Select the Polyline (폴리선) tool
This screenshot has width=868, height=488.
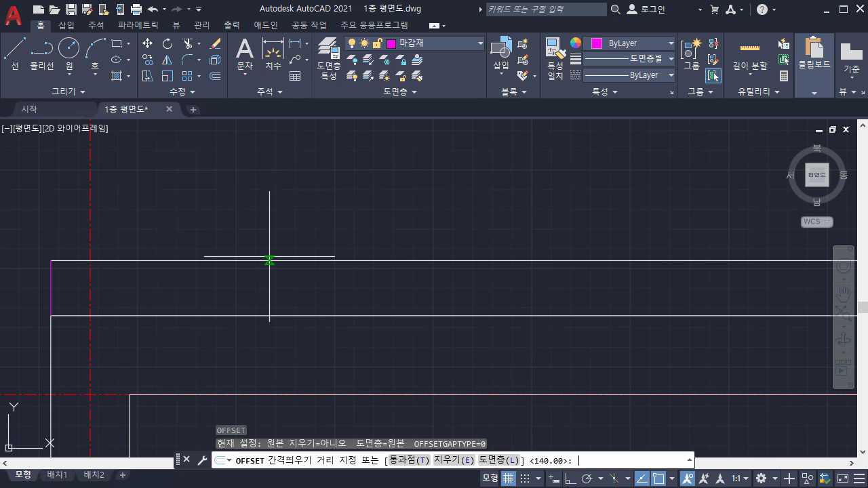tap(42, 54)
